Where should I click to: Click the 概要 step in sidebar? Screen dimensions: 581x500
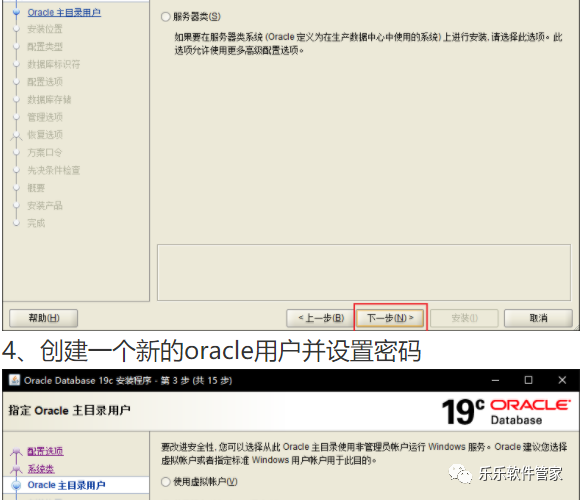pyautogui.click(x=36, y=188)
